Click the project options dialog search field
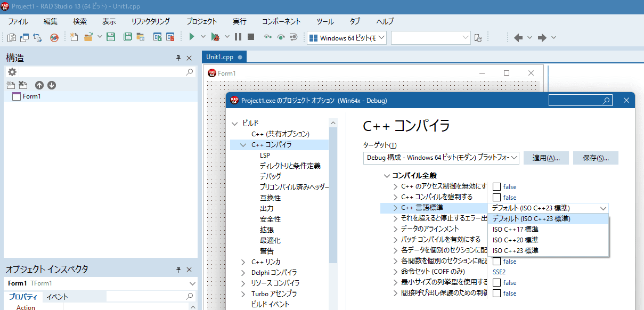Image resolution: width=644 pixels, height=310 pixels. click(581, 100)
